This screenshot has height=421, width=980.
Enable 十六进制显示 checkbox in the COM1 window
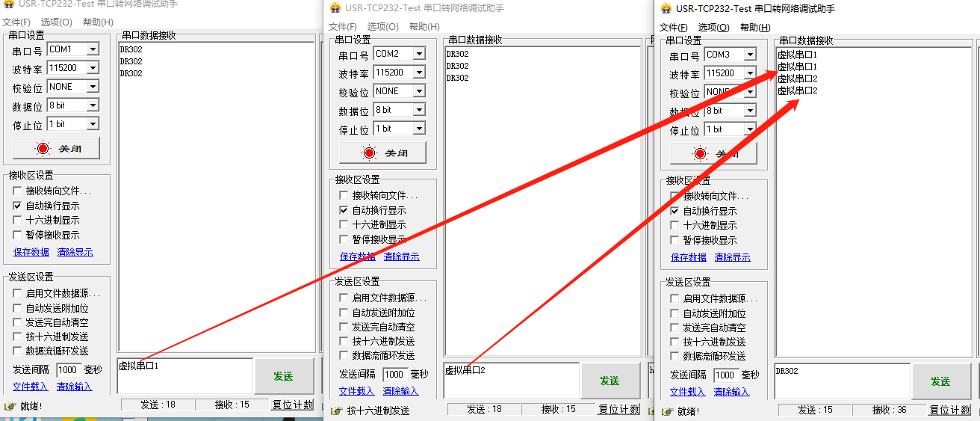point(18,221)
